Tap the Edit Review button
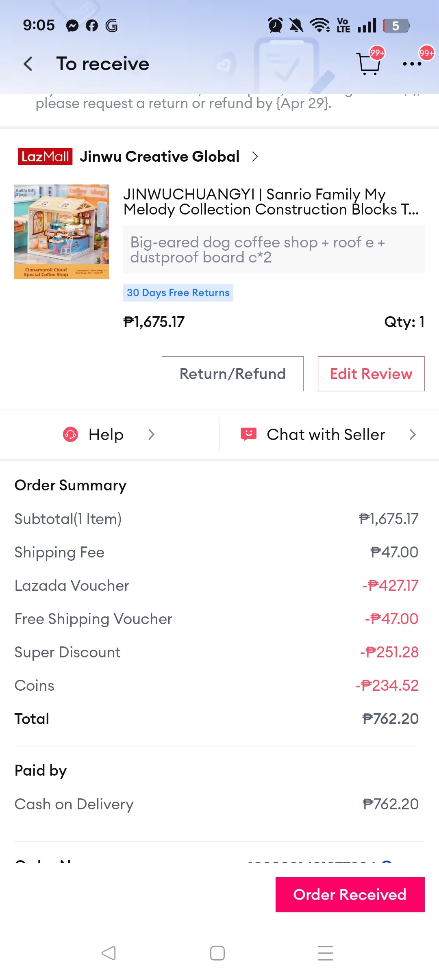439x980 pixels. tap(371, 374)
